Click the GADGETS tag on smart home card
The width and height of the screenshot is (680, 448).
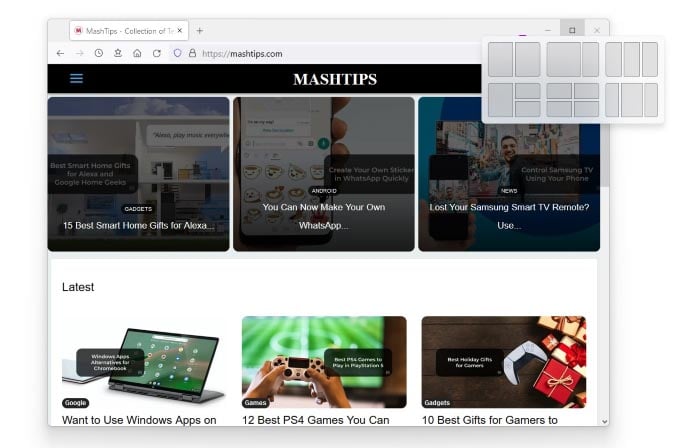point(138,209)
